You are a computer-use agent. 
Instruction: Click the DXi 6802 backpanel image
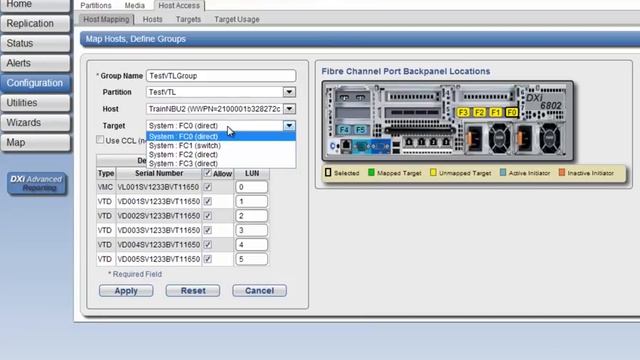click(448, 121)
